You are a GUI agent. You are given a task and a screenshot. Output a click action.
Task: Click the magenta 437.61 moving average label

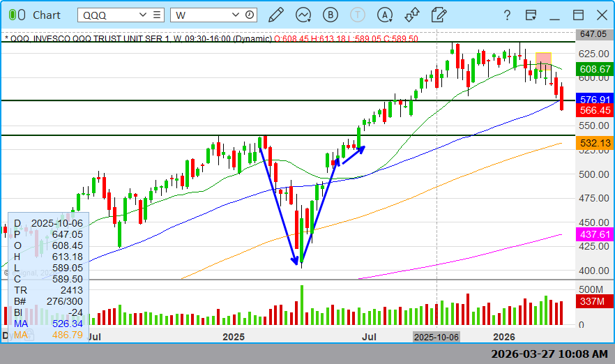pos(595,234)
